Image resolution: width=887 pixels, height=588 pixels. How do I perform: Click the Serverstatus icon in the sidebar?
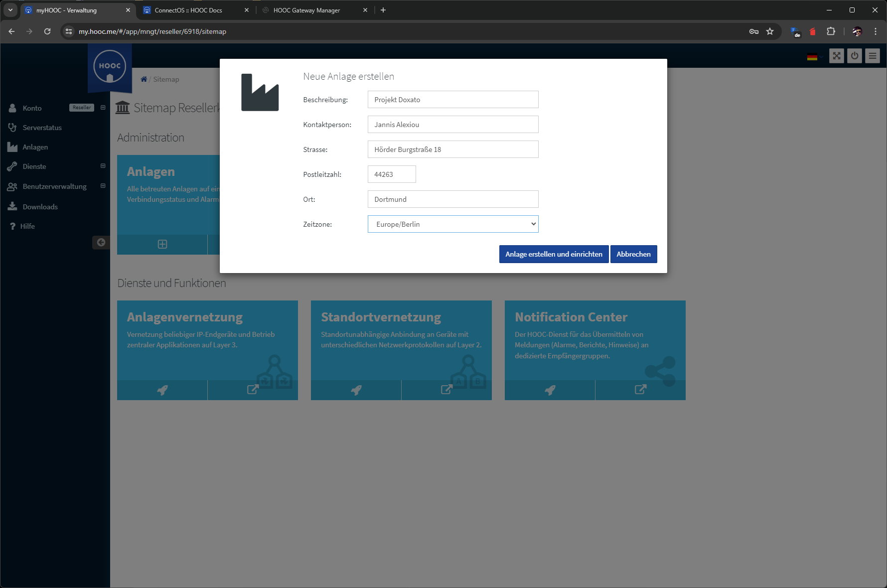[12, 127]
